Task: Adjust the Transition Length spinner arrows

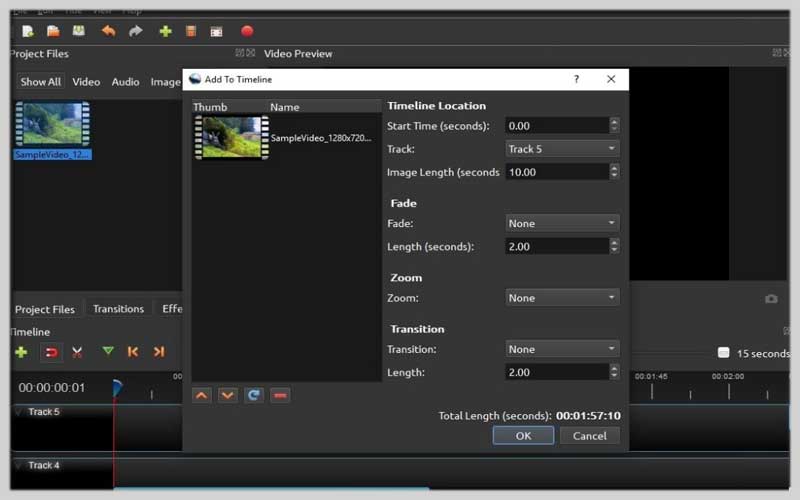Action: pos(614,372)
